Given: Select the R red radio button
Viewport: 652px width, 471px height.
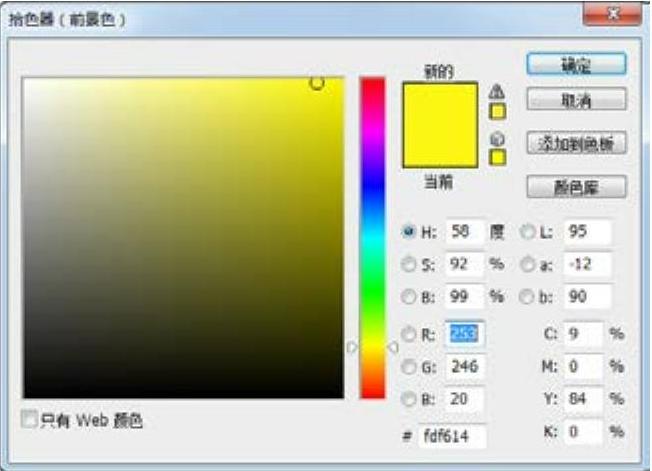Looking at the screenshot, I should (x=408, y=333).
